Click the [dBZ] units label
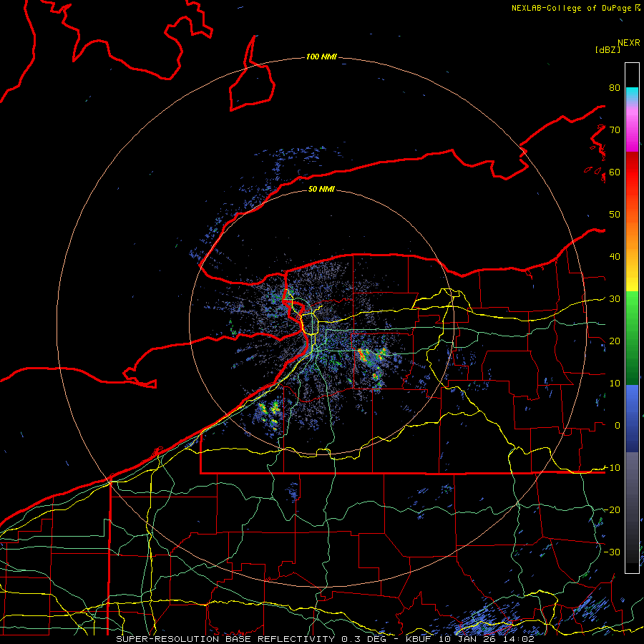Image resolution: width=644 pixels, height=644 pixels. point(608,49)
